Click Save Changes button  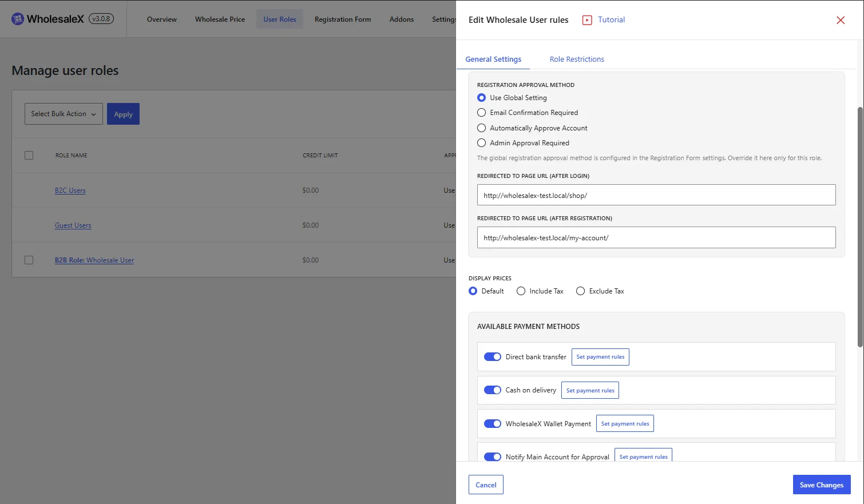[x=822, y=485]
